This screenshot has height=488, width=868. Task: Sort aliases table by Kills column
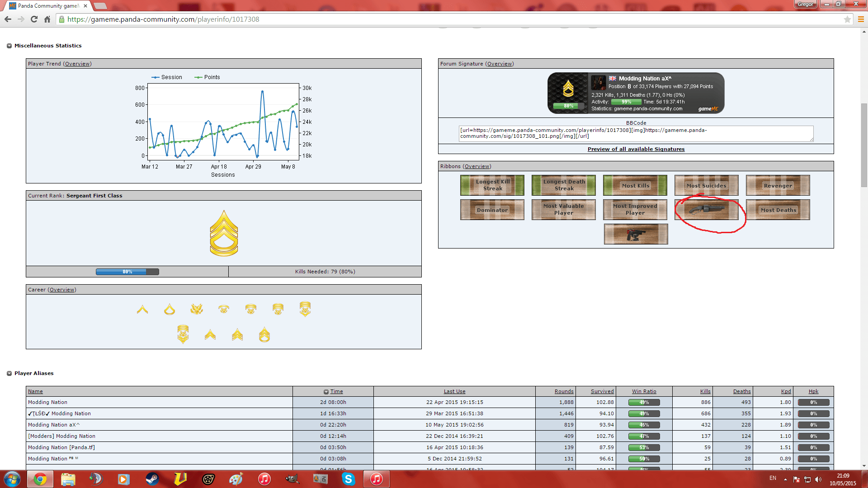point(705,391)
